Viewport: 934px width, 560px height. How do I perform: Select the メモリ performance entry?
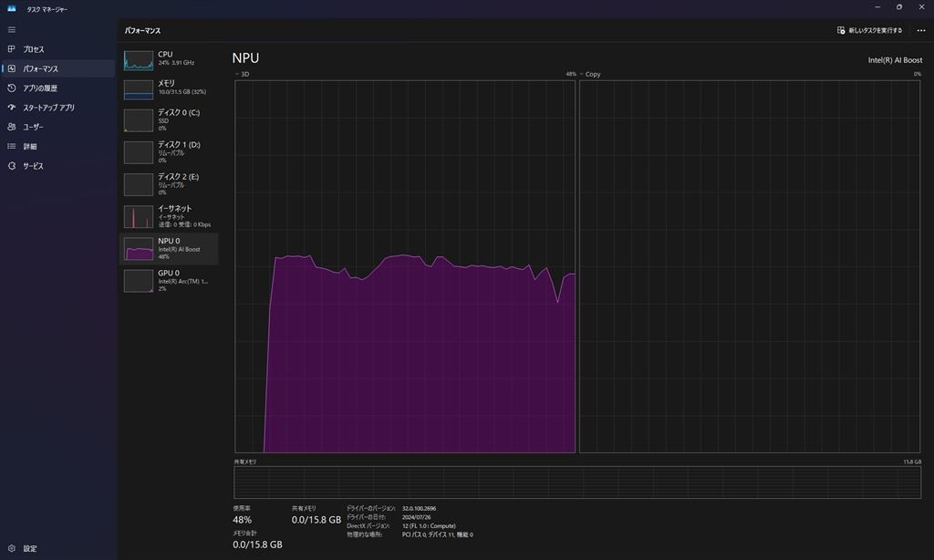point(169,88)
